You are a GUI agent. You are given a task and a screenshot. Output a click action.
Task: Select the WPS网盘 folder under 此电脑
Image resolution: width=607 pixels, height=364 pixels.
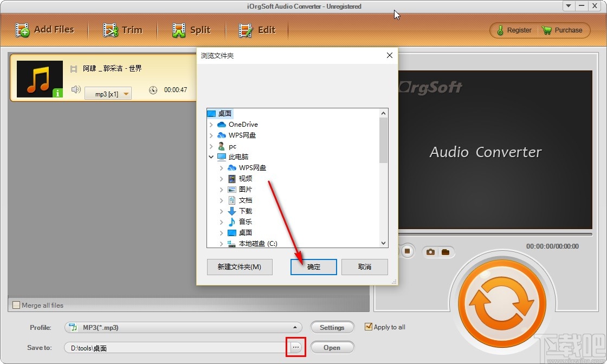[252, 167]
